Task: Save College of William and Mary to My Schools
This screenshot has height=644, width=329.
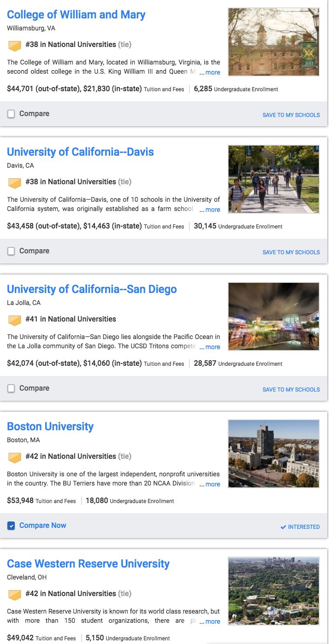Action: (x=291, y=115)
